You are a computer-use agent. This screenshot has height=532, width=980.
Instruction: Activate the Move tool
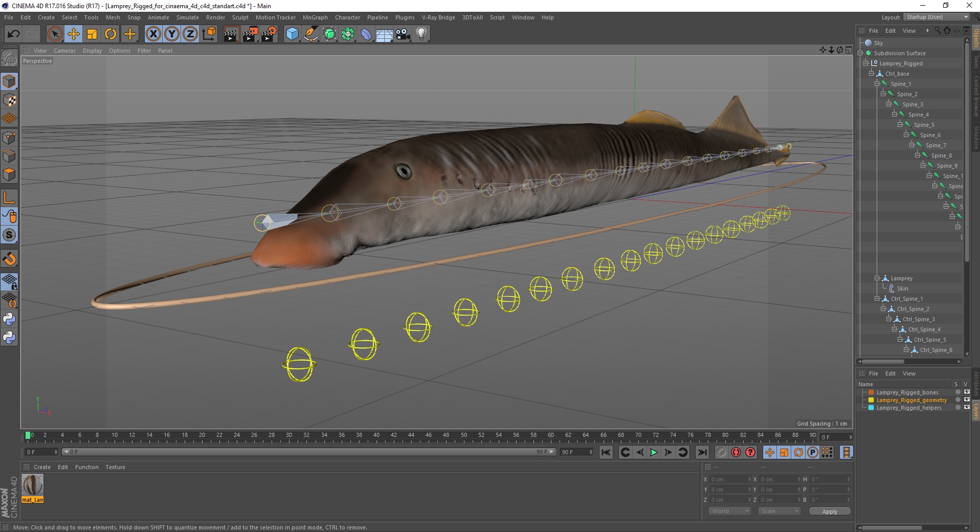(x=74, y=34)
